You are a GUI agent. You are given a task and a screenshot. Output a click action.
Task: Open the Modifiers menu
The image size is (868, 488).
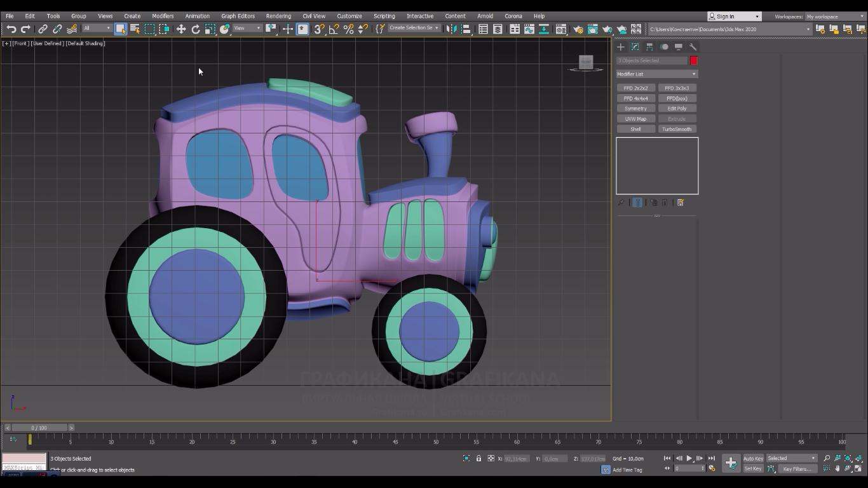(163, 16)
